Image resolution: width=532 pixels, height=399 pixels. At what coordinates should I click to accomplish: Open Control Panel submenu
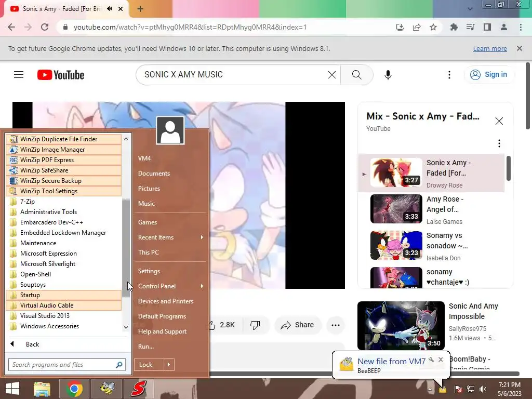(170, 286)
